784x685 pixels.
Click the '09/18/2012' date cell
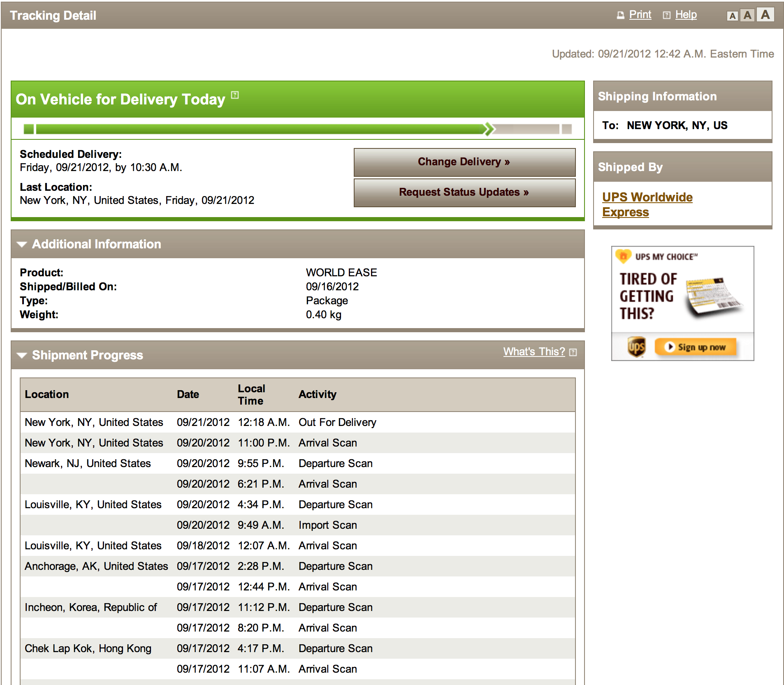click(x=203, y=546)
